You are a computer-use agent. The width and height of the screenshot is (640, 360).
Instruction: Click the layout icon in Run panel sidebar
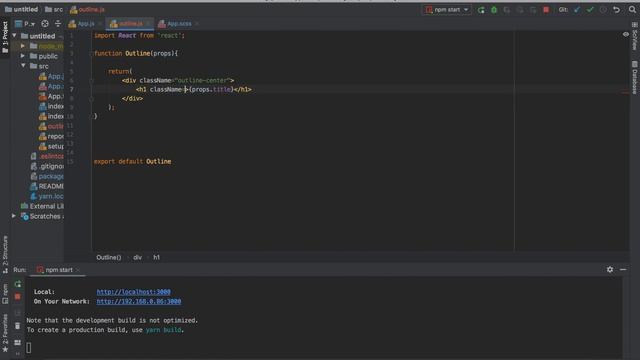click(18, 342)
